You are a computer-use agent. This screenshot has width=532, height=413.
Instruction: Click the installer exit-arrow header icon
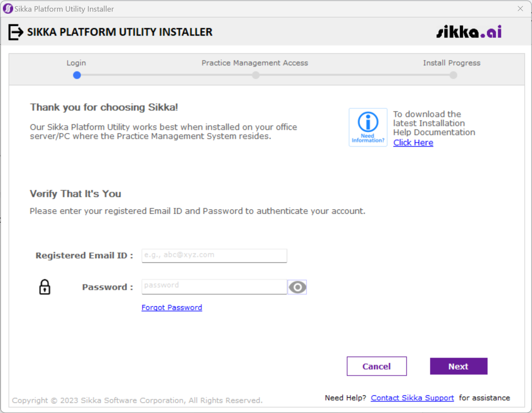(x=16, y=32)
